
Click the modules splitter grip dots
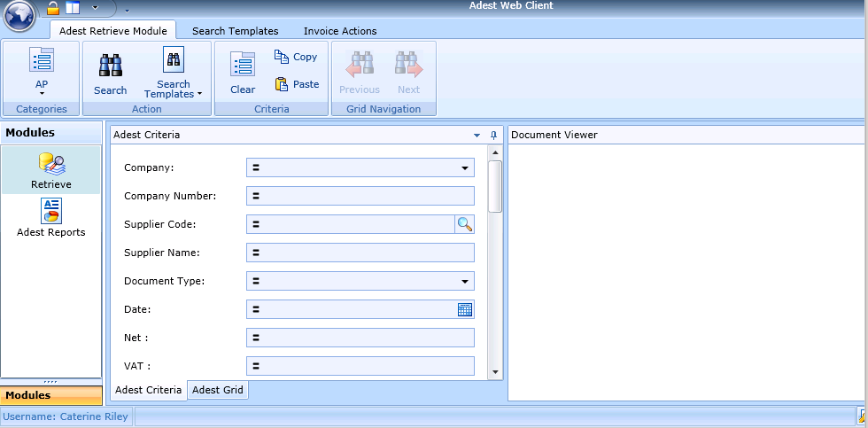click(x=51, y=382)
